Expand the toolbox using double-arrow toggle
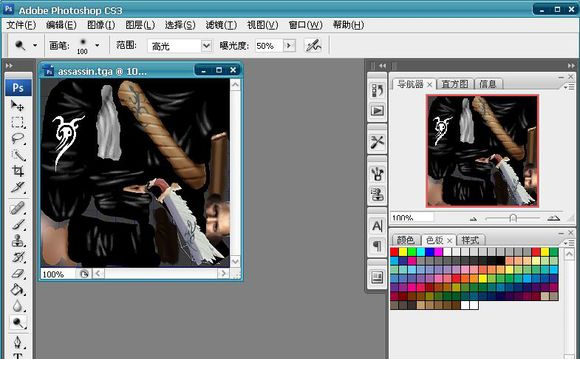Screen dimensions: 580x373 pyautogui.click(x=9, y=65)
